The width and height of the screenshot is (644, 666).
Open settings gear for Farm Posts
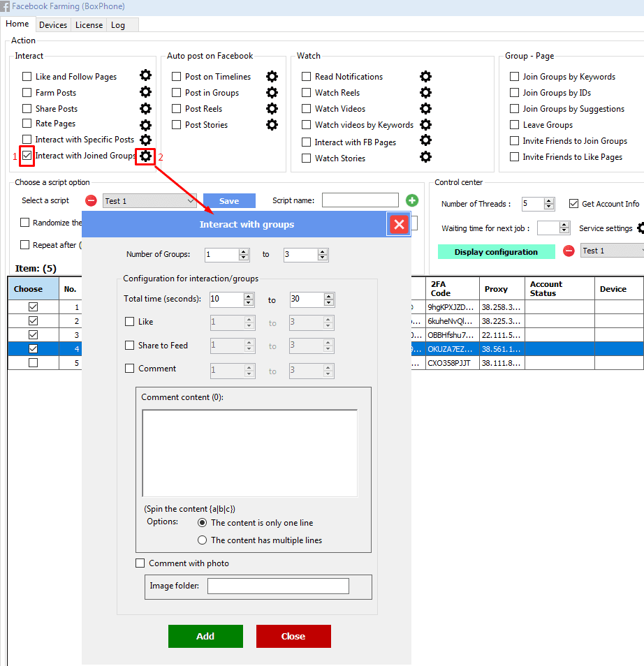click(145, 91)
